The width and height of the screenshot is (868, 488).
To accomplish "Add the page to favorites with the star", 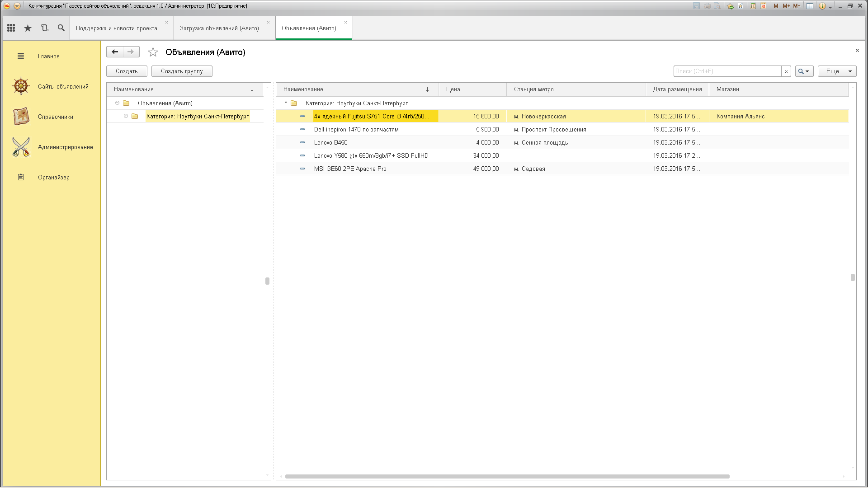I will point(153,52).
